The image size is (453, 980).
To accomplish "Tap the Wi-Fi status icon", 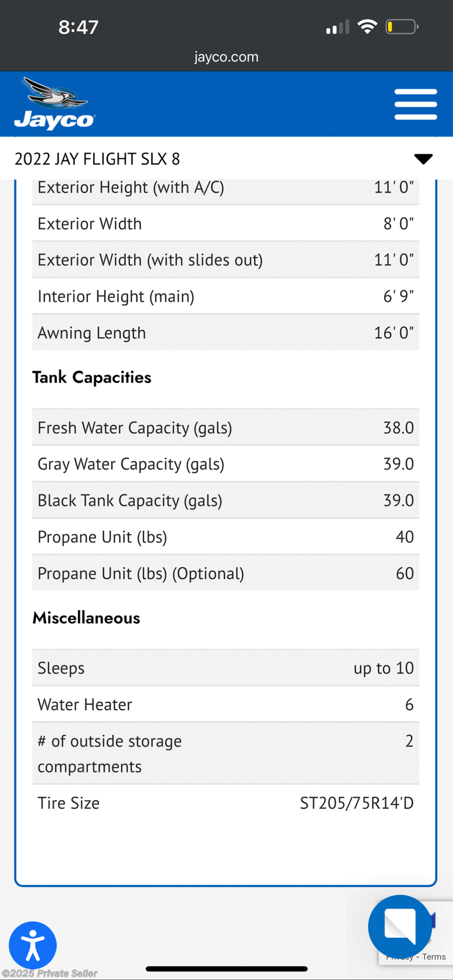I will pos(368,27).
